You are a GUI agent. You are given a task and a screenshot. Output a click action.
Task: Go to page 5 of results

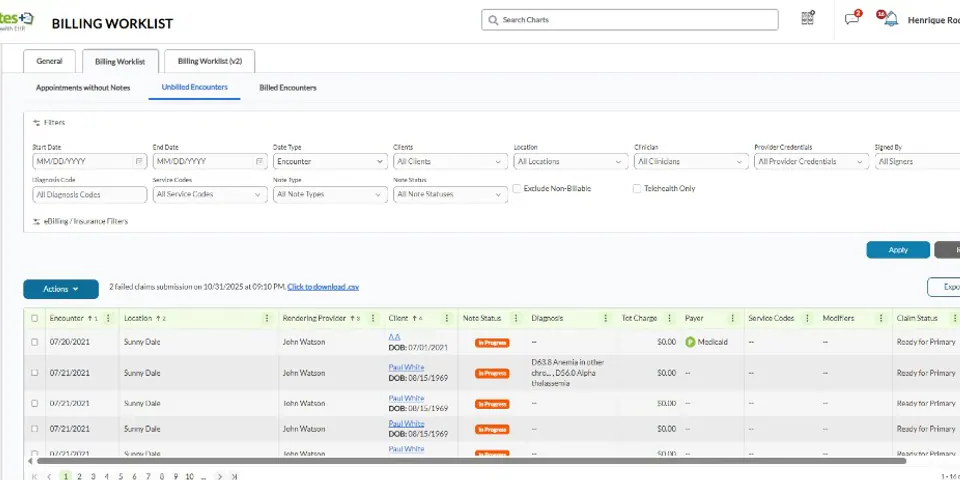pos(121,476)
